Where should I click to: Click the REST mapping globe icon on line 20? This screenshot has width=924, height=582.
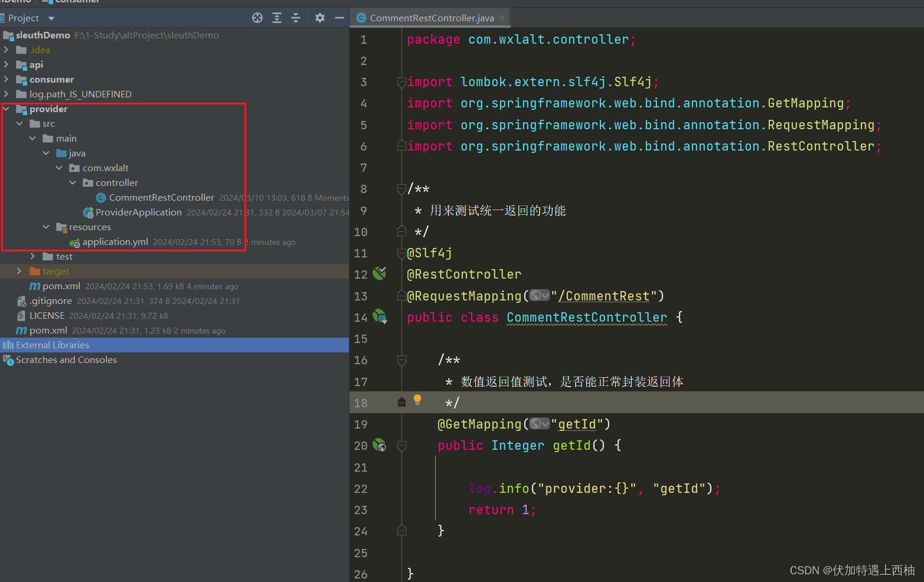380,446
